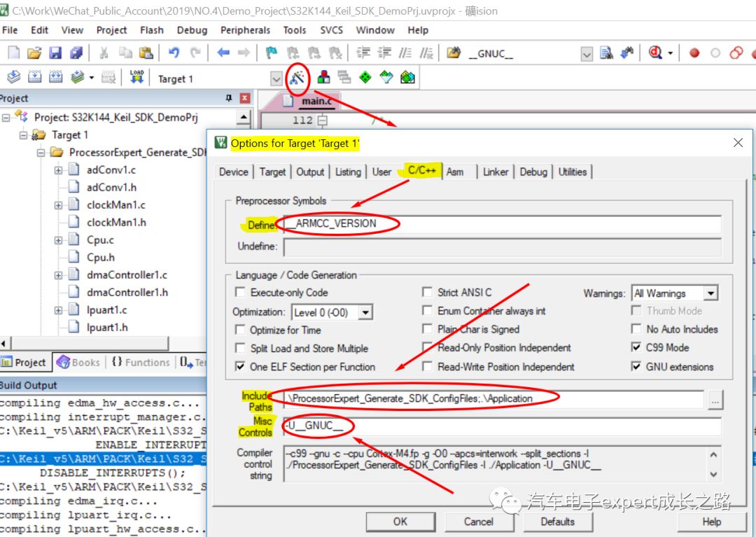Open the Optimization level dropdown
The height and width of the screenshot is (537, 756).
click(x=365, y=312)
